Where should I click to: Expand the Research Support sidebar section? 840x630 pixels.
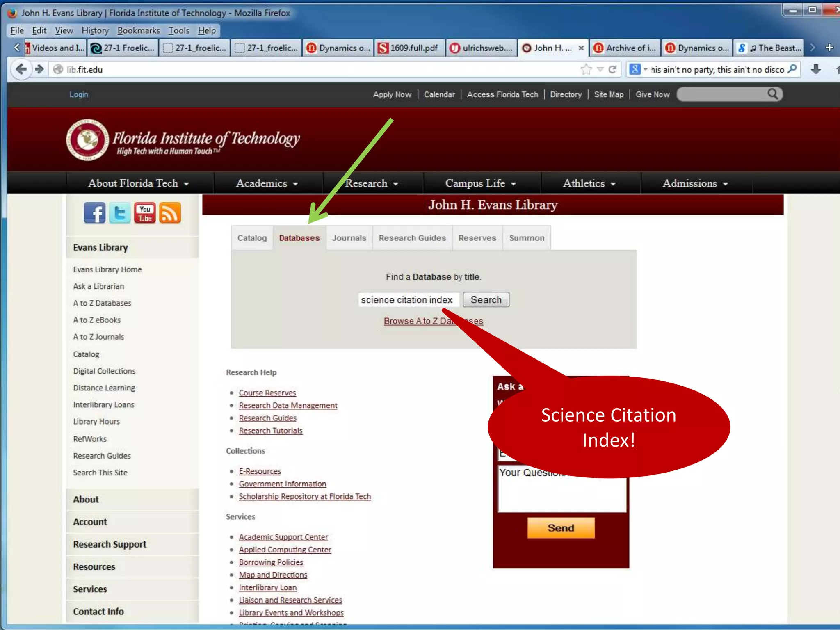[132, 544]
